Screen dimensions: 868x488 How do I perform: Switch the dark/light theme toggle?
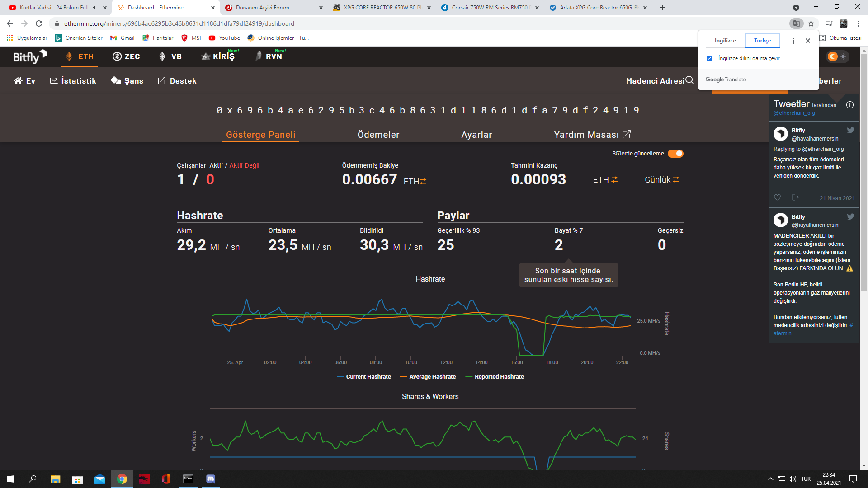[838, 56]
